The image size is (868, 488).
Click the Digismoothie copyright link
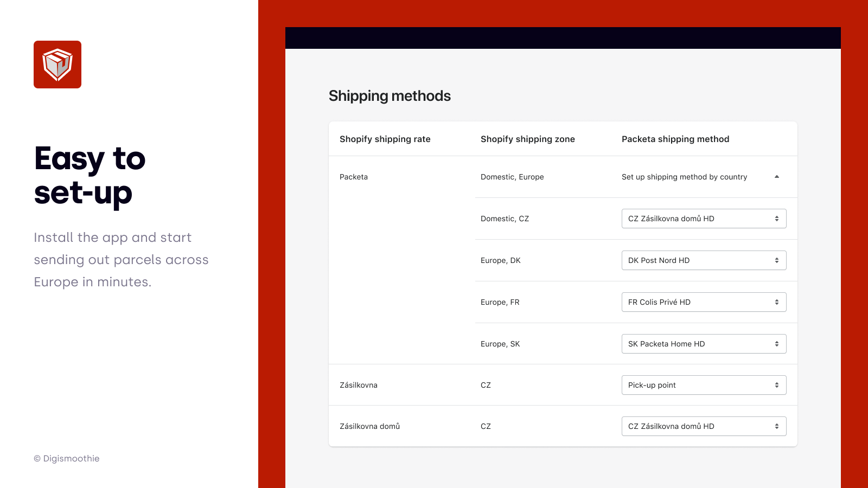pyautogui.click(x=67, y=458)
